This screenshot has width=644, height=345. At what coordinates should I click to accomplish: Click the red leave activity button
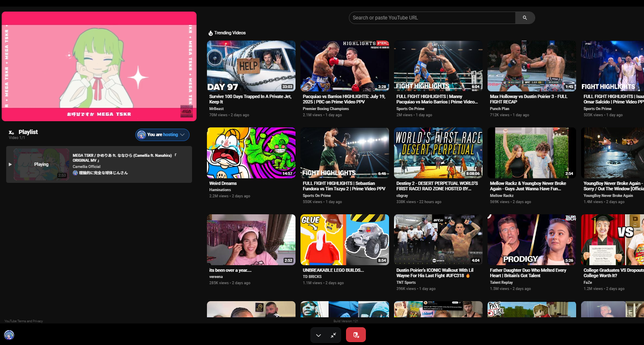point(356,335)
